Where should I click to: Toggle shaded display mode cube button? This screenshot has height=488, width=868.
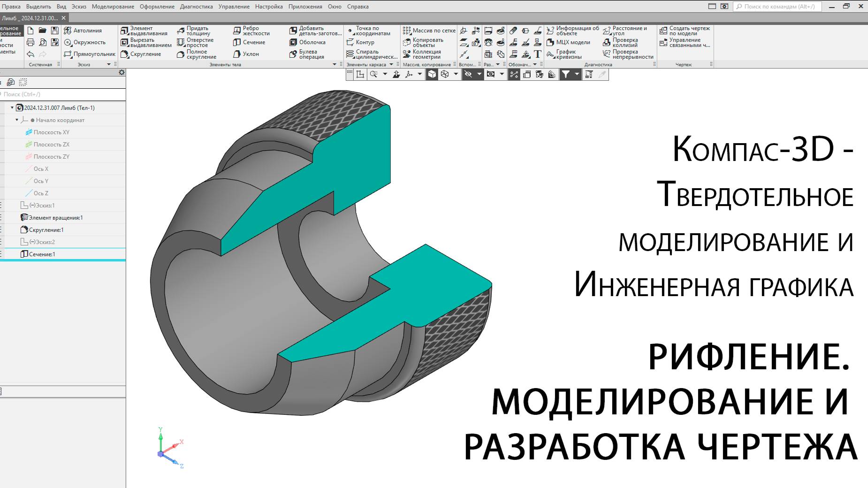(432, 74)
